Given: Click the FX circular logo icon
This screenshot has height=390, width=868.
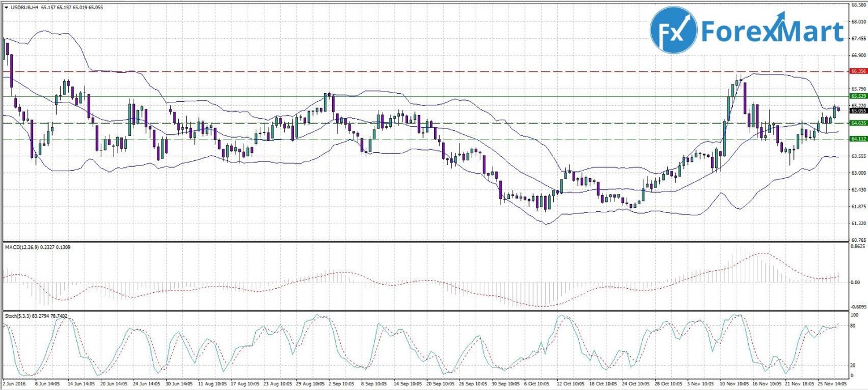Looking at the screenshot, I should point(674,30).
